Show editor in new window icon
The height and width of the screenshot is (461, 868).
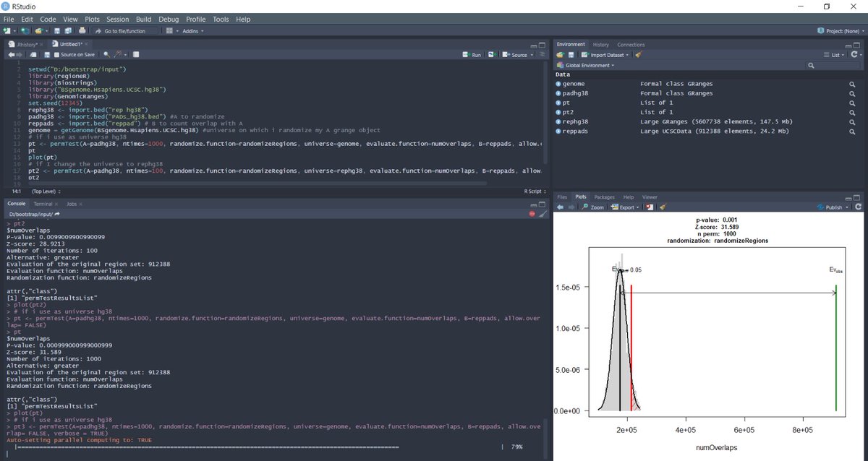coord(33,55)
